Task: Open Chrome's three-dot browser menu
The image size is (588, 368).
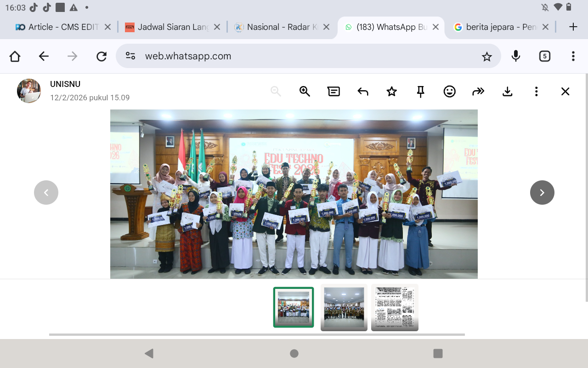Action: 573,56
